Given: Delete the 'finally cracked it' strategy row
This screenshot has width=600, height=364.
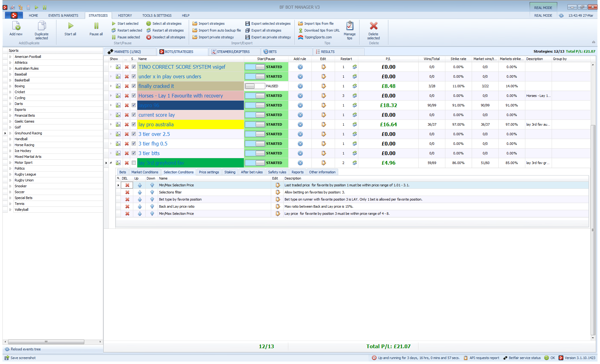Looking at the screenshot, I should [127, 86].
